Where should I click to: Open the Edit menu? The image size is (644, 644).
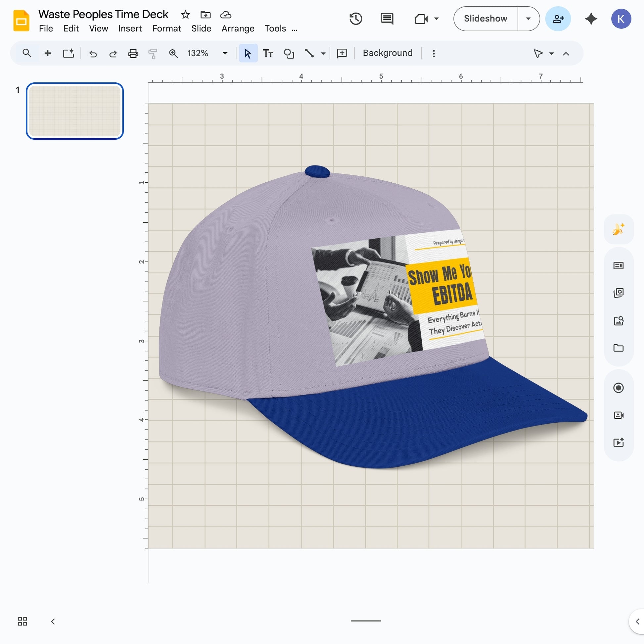[x=71, y=29]
